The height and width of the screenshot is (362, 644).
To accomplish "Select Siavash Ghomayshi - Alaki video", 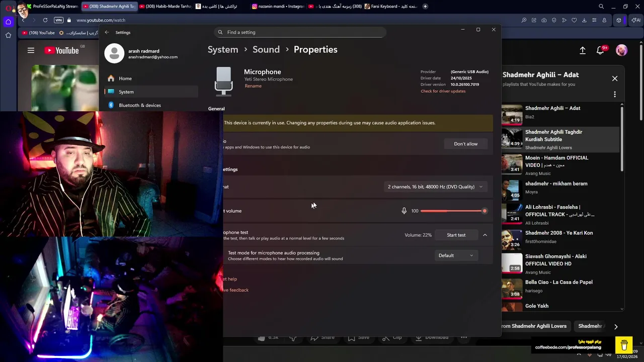I will pyautogui.click(x=560, y=264).
